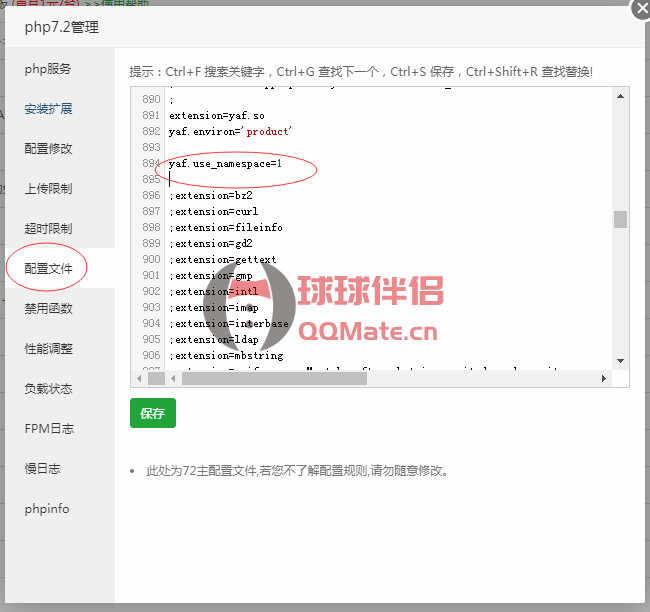The height and width of the screenshot is (612, 650).
Task: Select the 配置文件 tab
Action: (x=48, y=269)
